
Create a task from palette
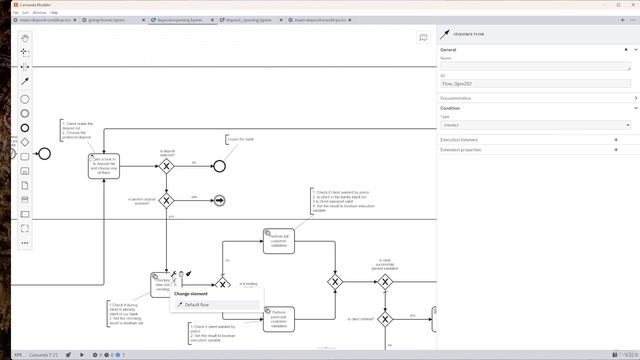pos(25,157)
